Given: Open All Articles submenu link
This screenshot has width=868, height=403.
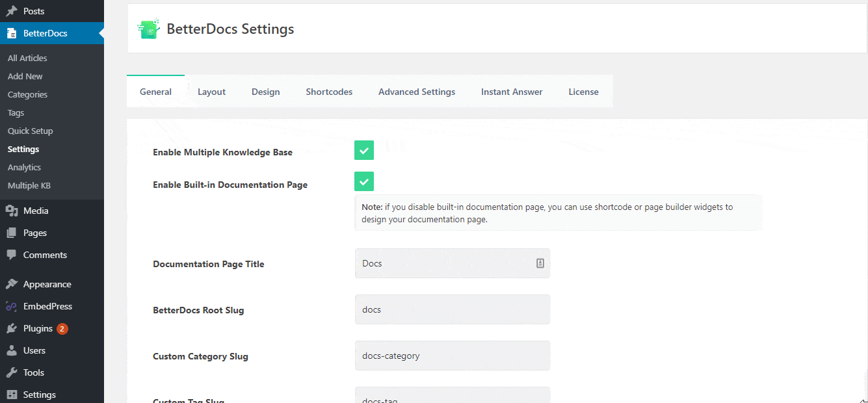Looking at the screenshot, I should click(x=27, y=58).
